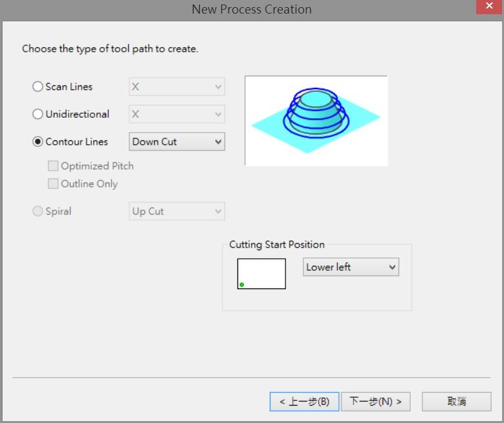Open the Unidirectional axis dropdown
Image resolution: width=504 pixels, height=423 pixels.
[177, 114]
